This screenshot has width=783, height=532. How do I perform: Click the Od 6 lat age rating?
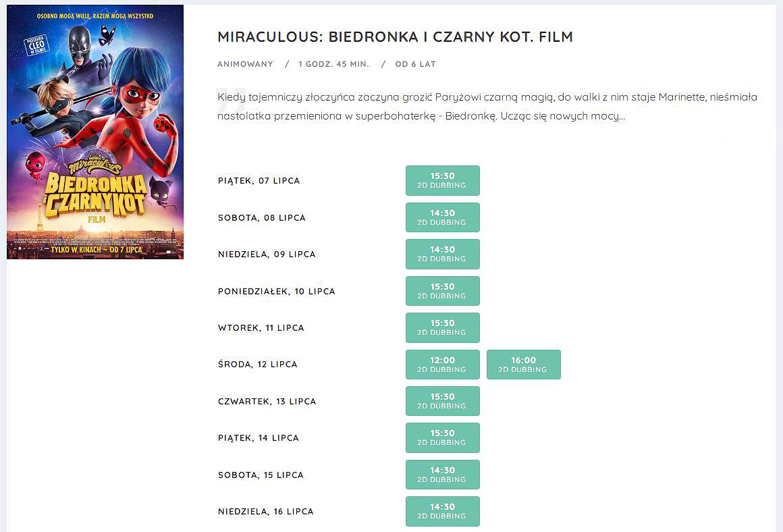tap(415, 64)
